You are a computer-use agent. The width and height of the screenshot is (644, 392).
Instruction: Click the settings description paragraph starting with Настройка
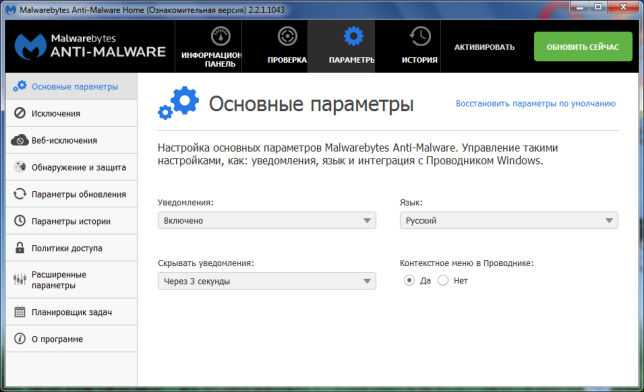click(358, 154)
